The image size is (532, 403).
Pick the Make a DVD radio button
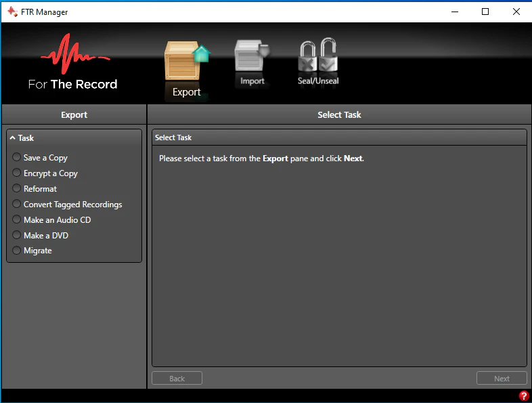point(16,235)
